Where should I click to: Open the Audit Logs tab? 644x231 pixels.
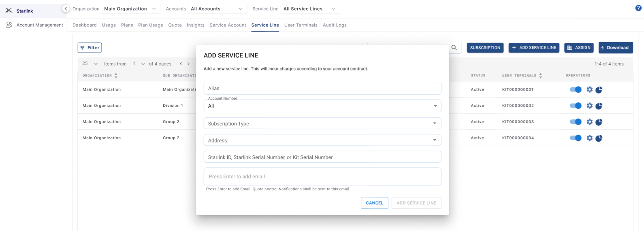335,25
